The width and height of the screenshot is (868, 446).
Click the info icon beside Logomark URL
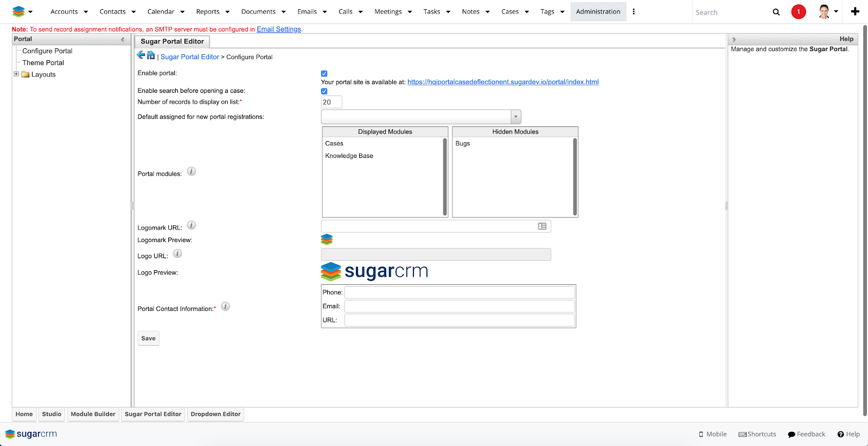coord(192,225)
